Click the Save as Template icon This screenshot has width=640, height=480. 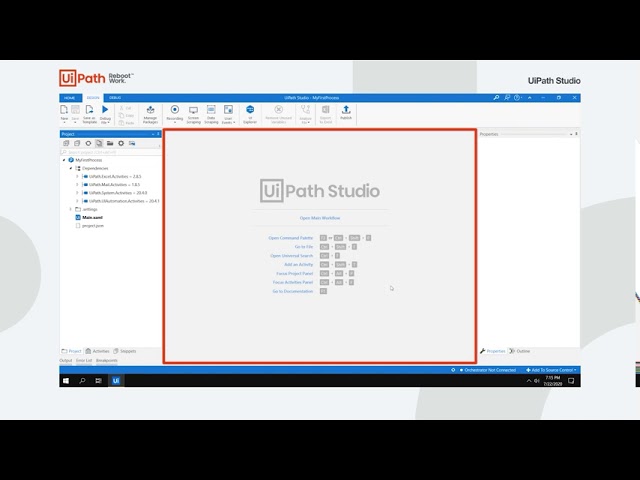(x=89, y=109)
